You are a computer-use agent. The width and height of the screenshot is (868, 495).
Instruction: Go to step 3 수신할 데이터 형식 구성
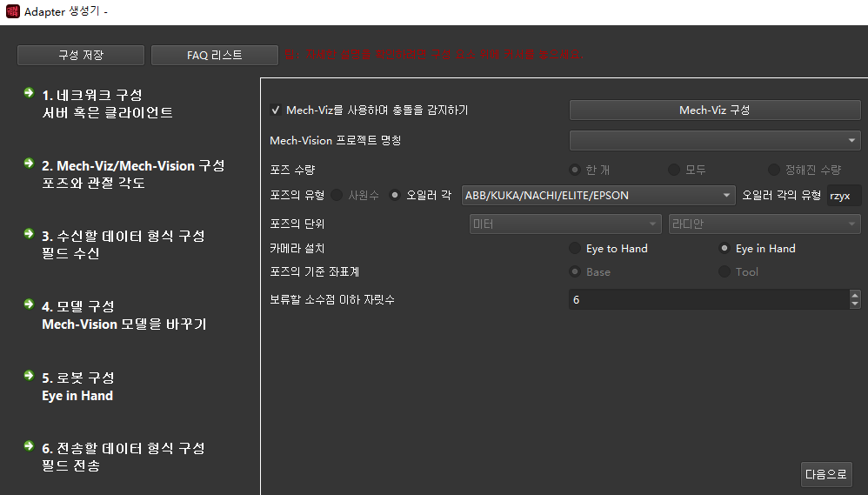click(x=124, y=244)
